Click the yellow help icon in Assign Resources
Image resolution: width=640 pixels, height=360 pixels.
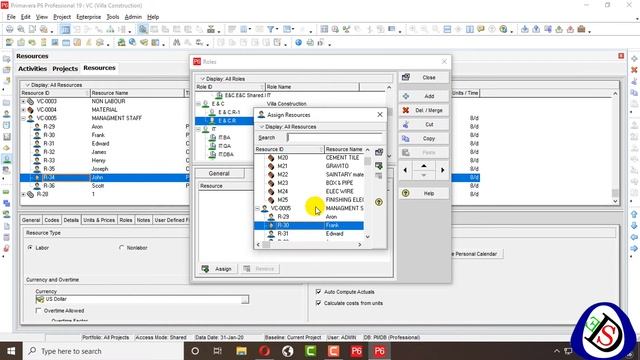[379, 202]
